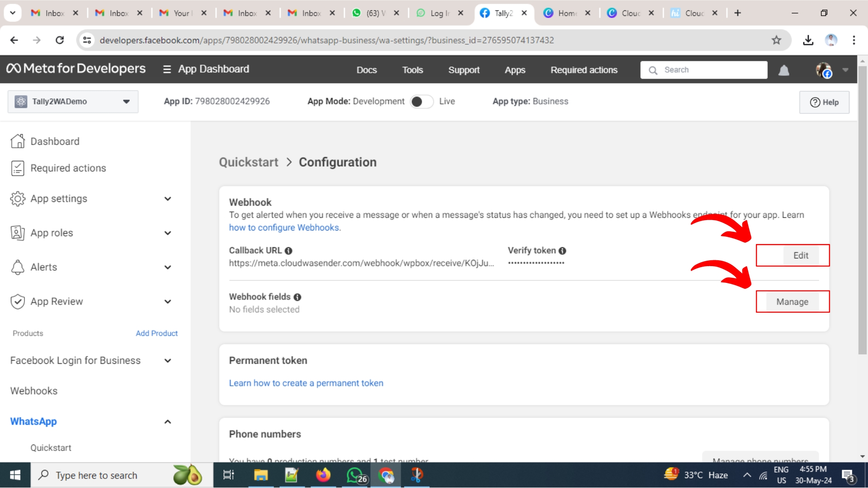The height and width of the screenshot is (488, 868).
Task: Open the Tally2WADemo app selector dropdown
Action: (73, 102)
